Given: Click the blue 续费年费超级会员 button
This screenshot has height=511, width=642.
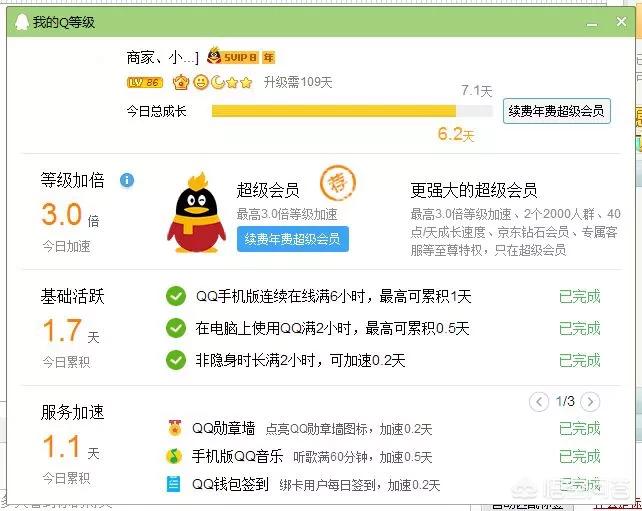Looking at the screenshot, I should tap(293, 239).
